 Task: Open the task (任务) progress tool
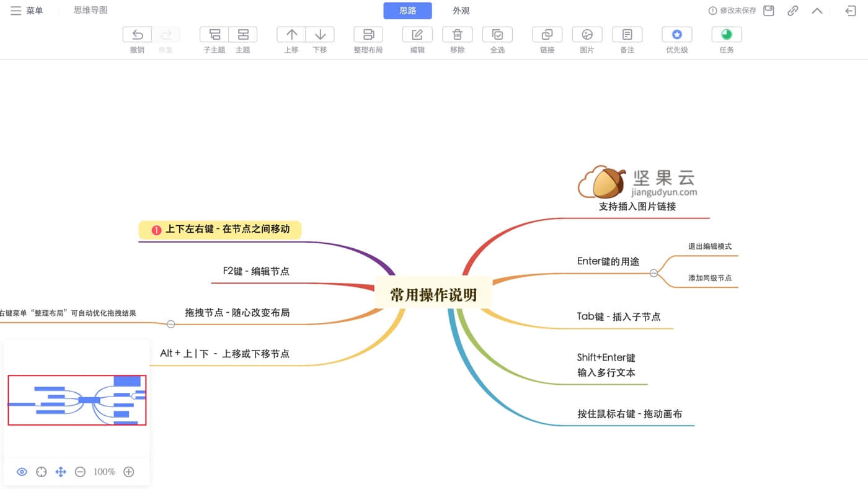point(727,35)
